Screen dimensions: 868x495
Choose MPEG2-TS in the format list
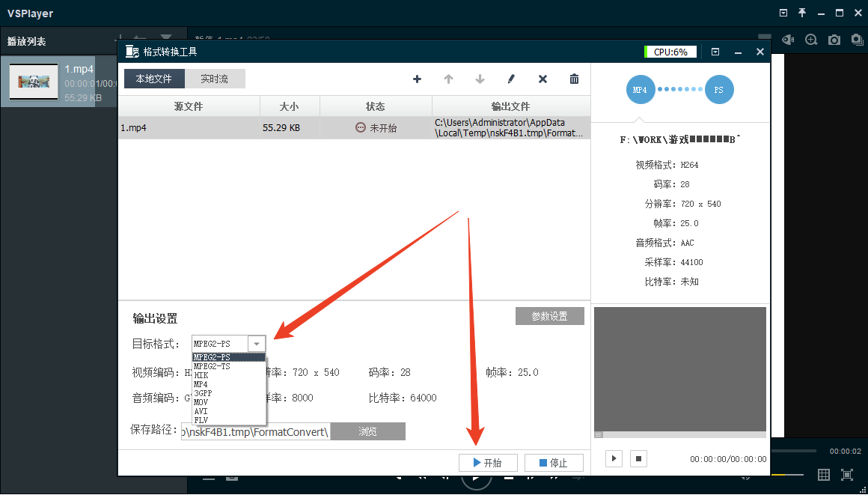coord(229,366)
